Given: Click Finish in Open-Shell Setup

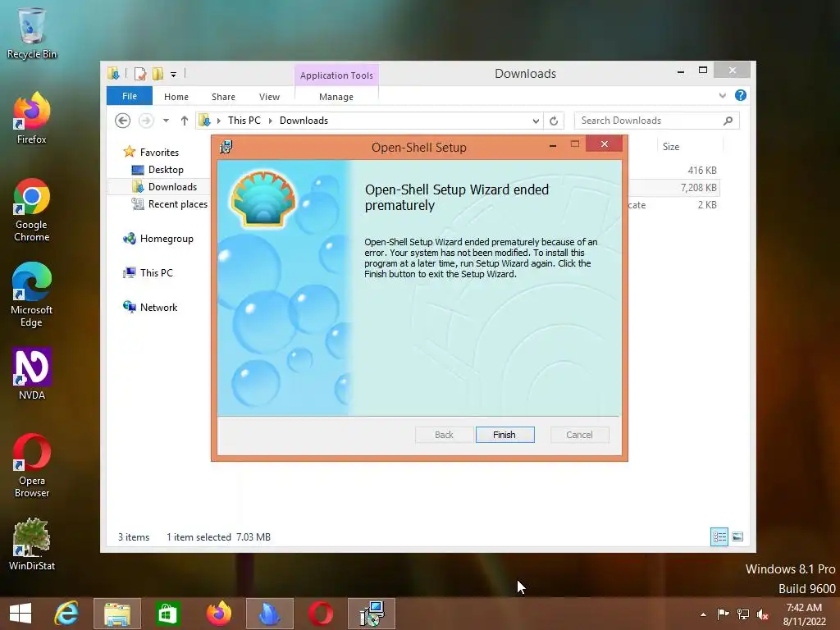Looking at the screenshot, I should [x=504, y=435].
